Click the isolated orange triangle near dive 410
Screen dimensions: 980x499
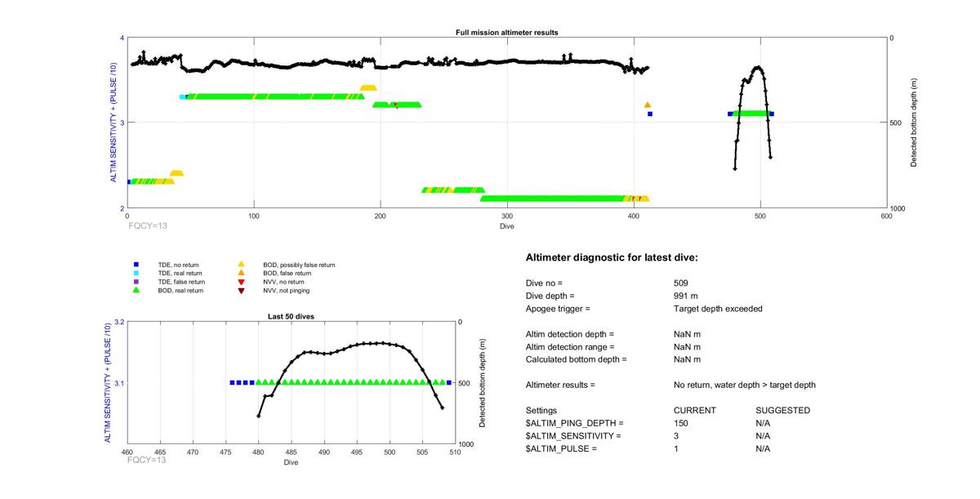pyautogui.click(x=648, y=105)
